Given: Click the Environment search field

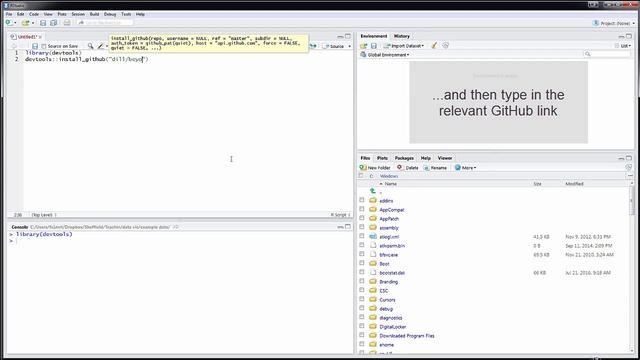Looking at the screenshot, I should point(607,54).
